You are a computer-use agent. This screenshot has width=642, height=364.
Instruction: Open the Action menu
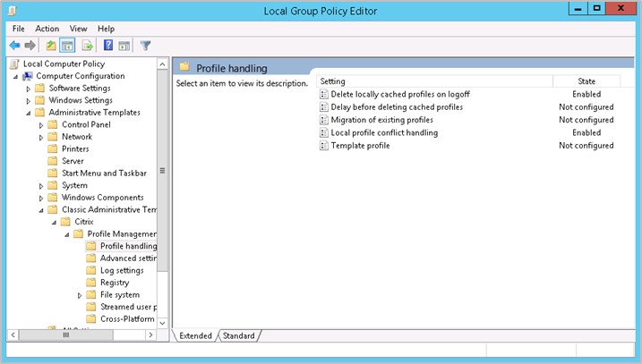pos(47,29)
